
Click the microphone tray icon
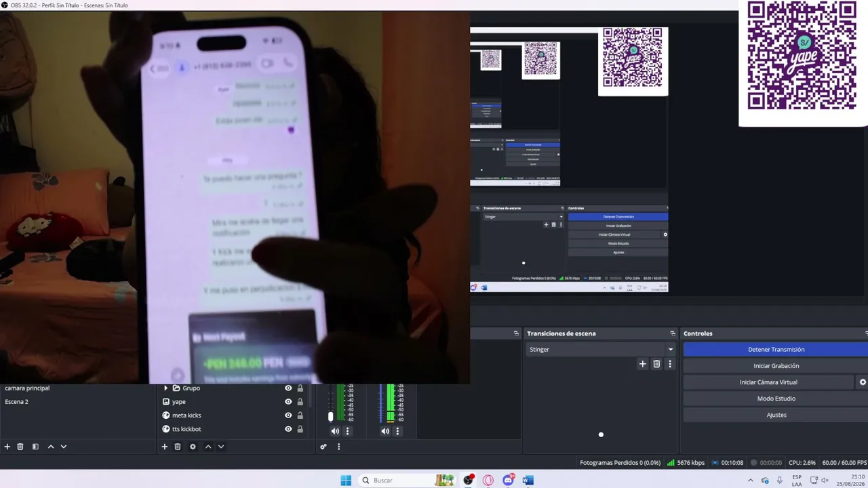point(780,481)
